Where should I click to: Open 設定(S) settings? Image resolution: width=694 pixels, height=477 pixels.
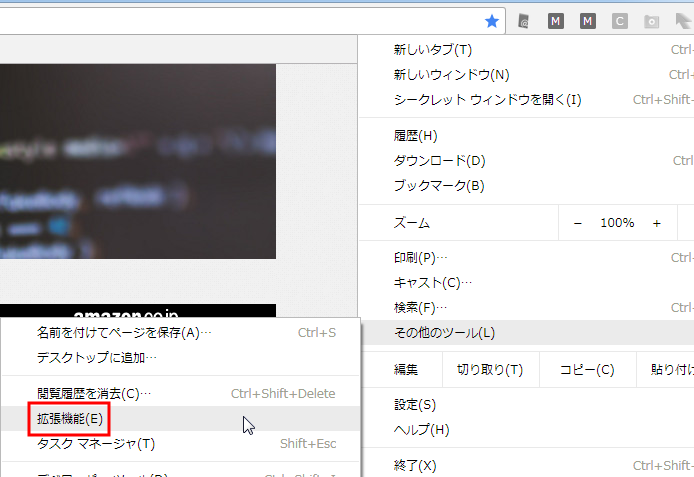415,405
